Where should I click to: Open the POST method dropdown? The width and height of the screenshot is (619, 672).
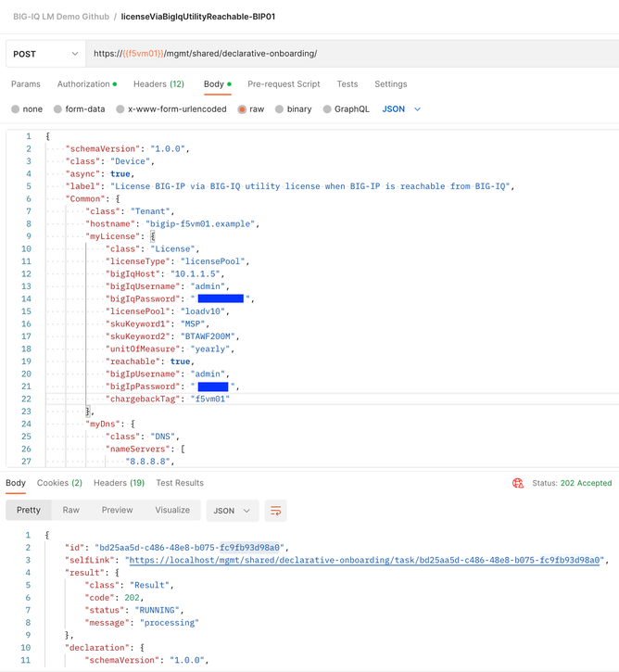coord(44,54)
